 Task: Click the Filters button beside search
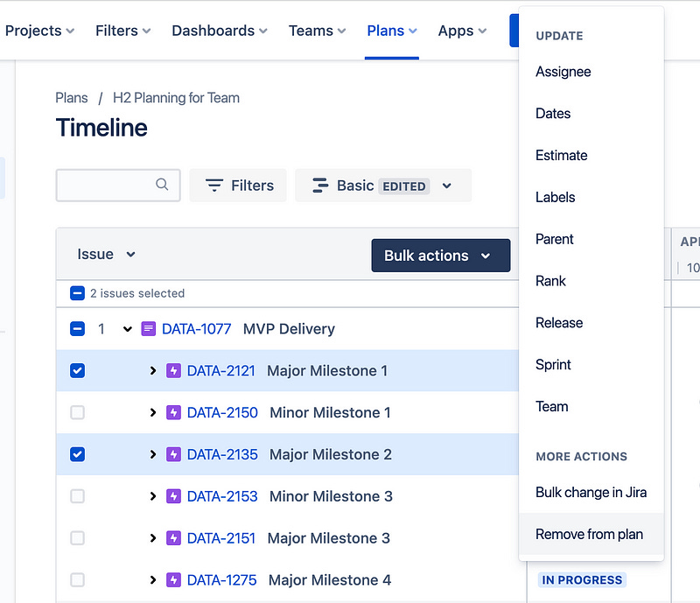pyautogui.click(x=238, y=186)
